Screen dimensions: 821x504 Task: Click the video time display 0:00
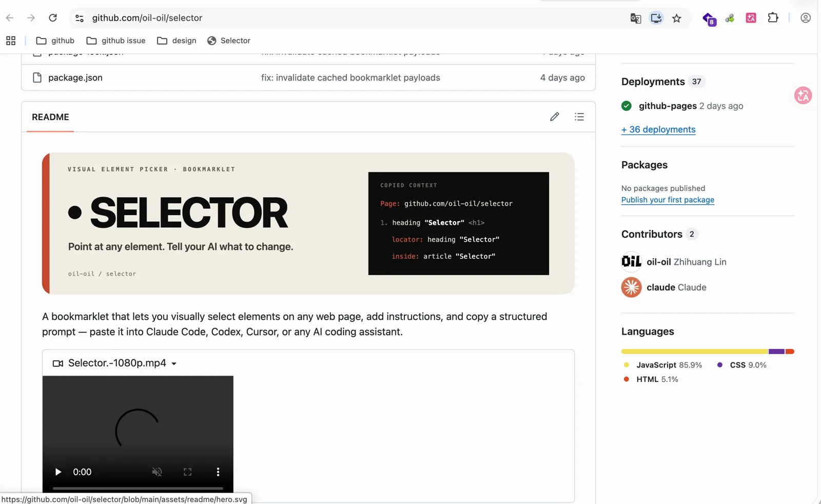coord(82,472)
